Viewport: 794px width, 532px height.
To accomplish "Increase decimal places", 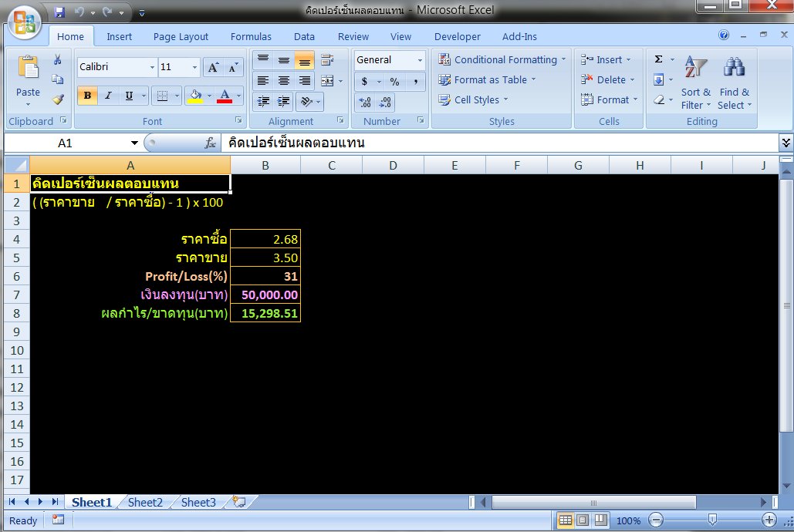I will [x=364, y=103].
